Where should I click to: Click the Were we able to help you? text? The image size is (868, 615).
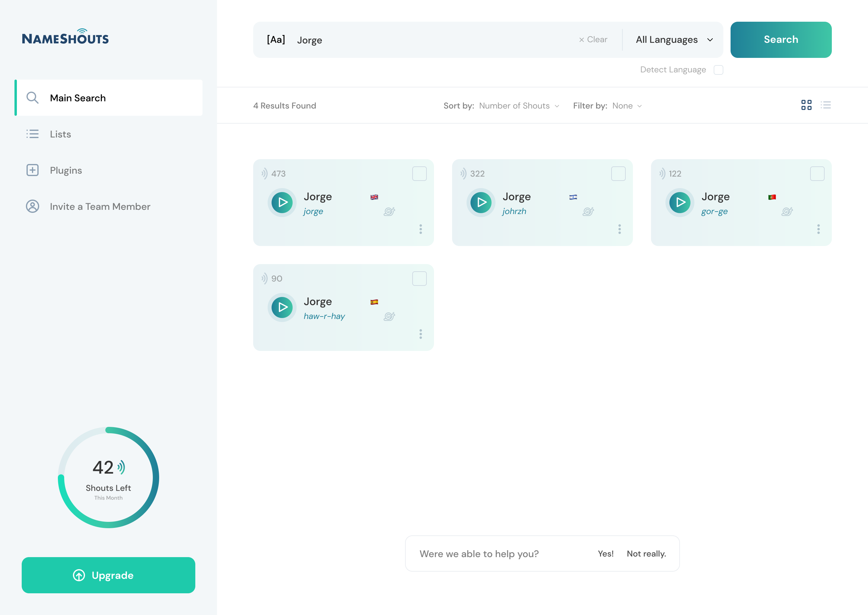point(479,554)
